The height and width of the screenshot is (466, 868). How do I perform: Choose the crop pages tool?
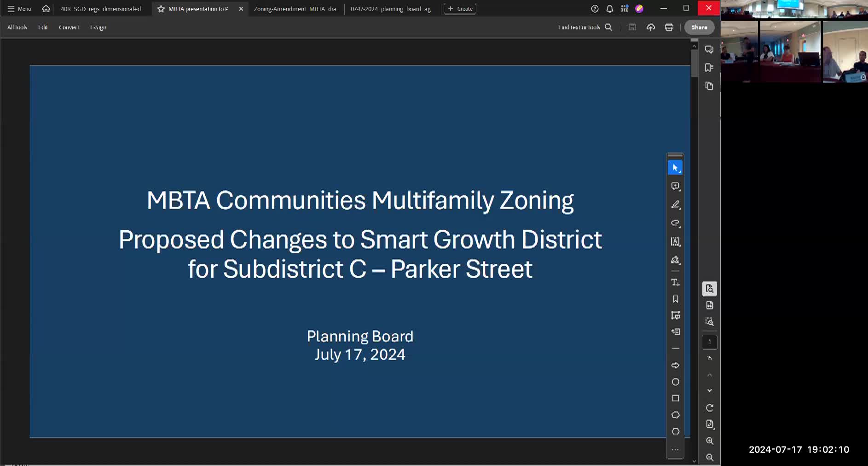point(675,315)
